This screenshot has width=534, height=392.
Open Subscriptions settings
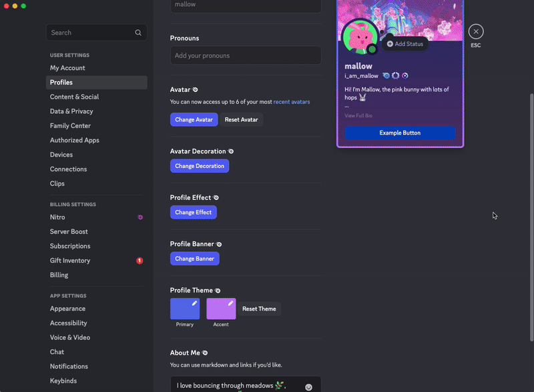[x=97, y=246]
